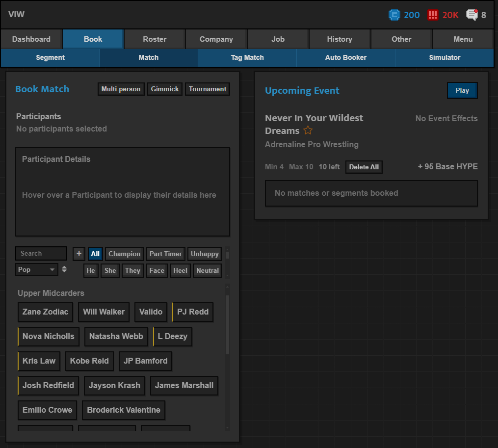This screenshot has height=448, width=498.
Task: Open the History tab
Action: pyautogui.click(x=340, y=39)
